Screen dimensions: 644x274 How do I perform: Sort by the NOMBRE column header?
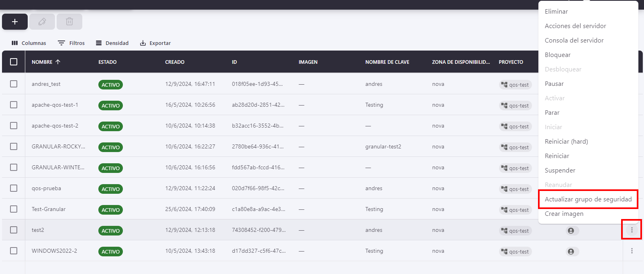(42, 62)
